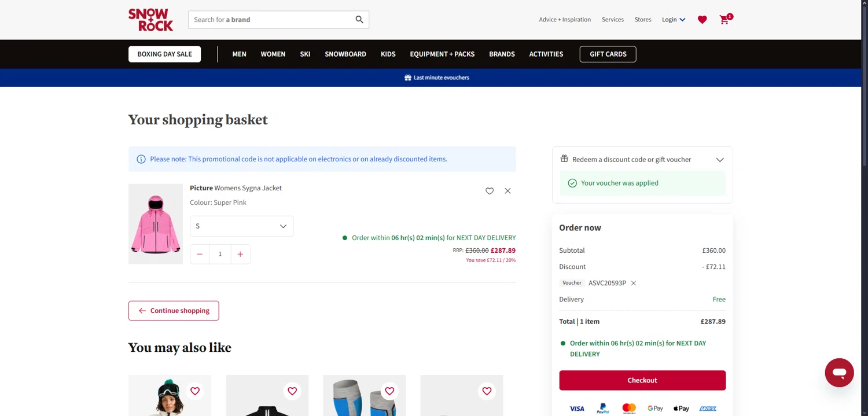Open the WOMEN menu
This screenshot has height=416, width=868.
click(273, 54)
